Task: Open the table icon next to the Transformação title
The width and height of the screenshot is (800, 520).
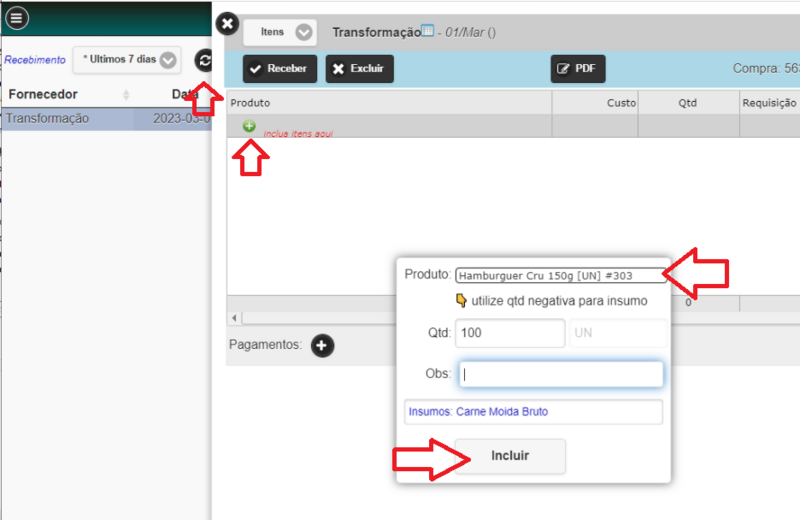Action: (x=428, y=30)
